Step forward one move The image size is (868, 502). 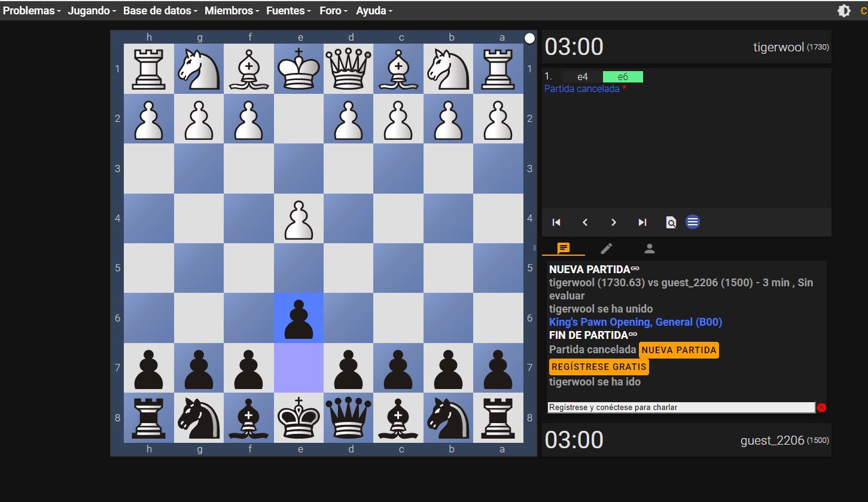pos(614,222)
